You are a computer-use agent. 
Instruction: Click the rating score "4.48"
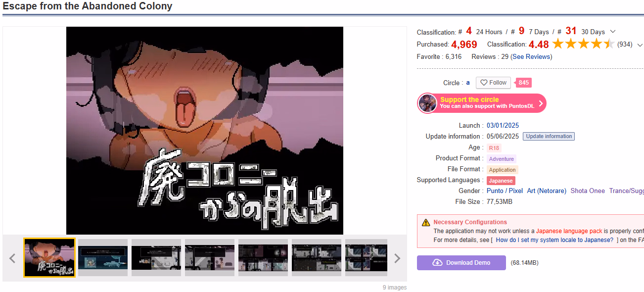click(539, 45)
